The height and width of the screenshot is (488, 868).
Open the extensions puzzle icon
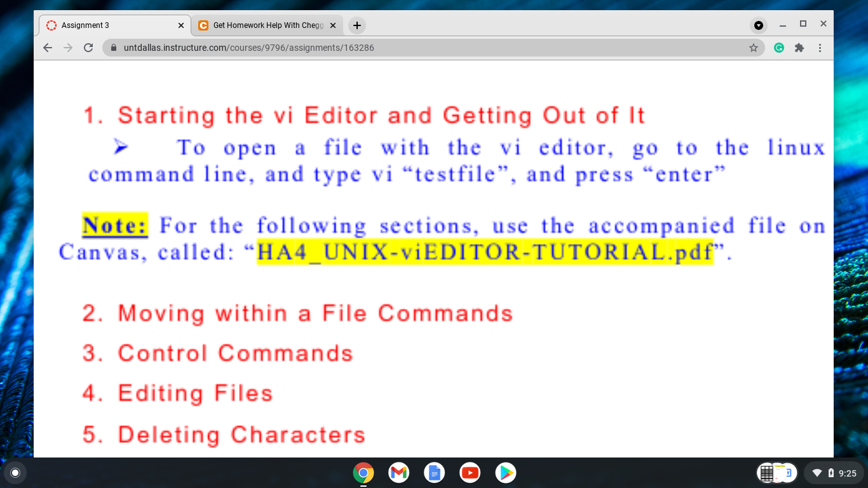click(799, 48)
